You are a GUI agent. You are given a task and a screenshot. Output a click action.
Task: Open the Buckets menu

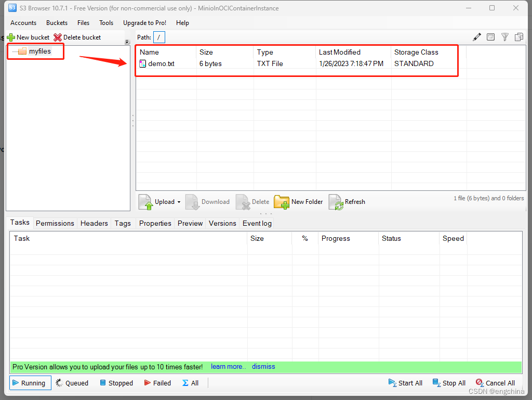(x=57, y=23)
